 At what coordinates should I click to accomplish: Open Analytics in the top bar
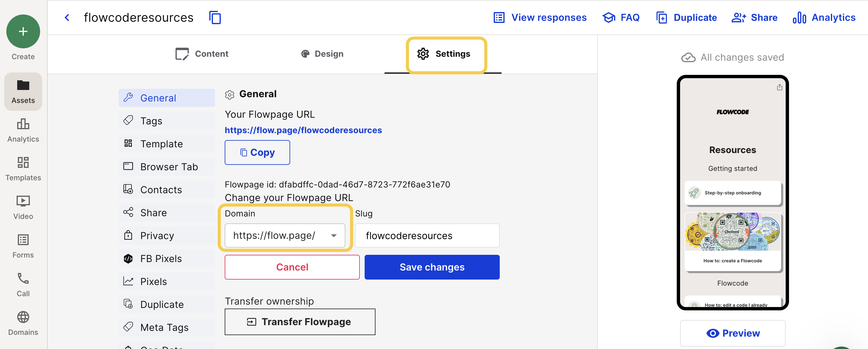(x=824, y=18)
